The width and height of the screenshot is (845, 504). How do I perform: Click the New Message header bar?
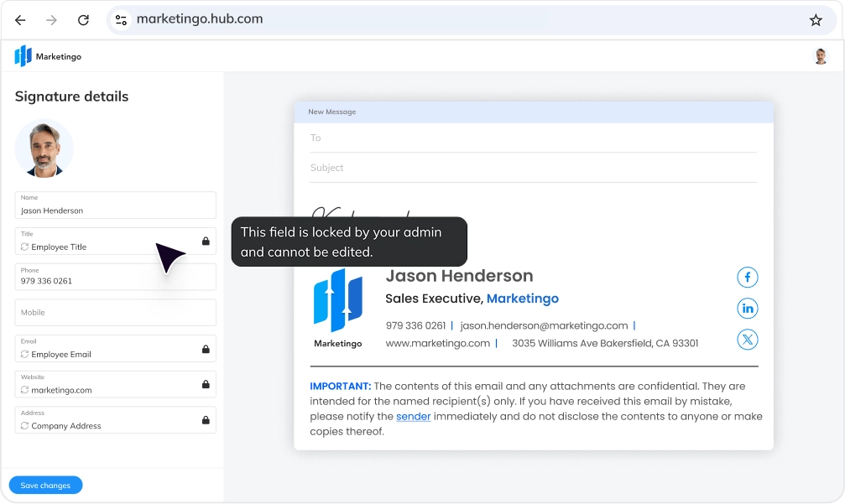534,112
